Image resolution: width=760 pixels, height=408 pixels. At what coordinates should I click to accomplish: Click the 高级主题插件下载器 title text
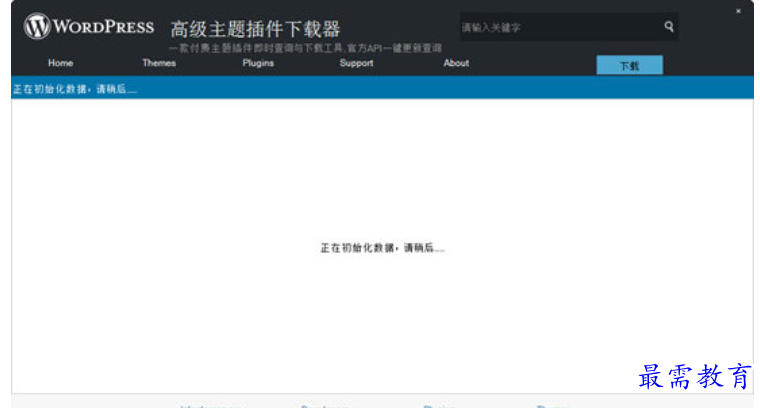255,30
